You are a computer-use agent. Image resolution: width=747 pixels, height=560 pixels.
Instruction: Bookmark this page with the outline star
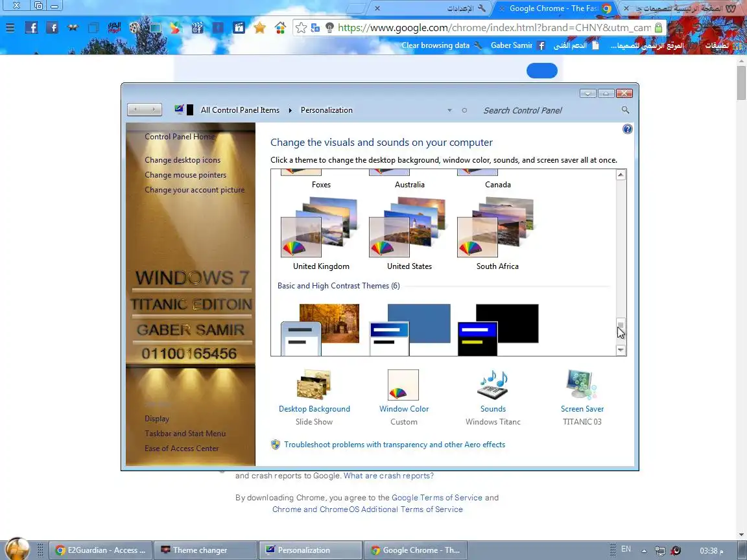(x=301, y=28)
